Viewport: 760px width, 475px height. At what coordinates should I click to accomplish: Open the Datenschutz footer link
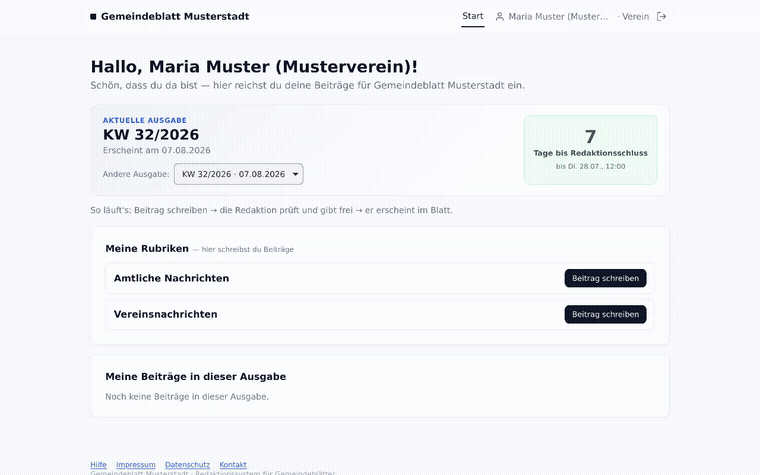pyautogui.click(x=187, y=464)
